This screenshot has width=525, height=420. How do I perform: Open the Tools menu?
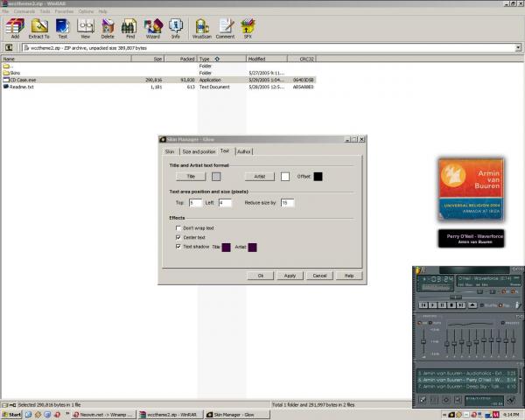pyautogui.click(x=45, y=11)
